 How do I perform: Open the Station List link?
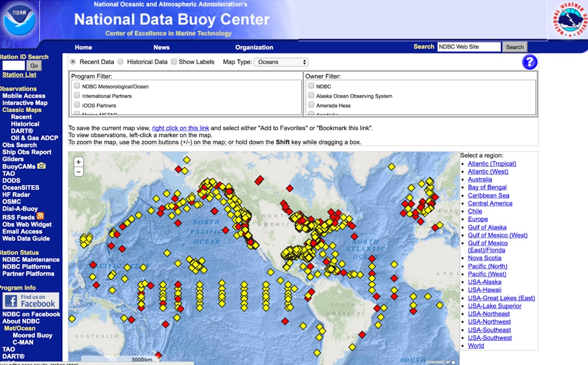coord(19,75)
